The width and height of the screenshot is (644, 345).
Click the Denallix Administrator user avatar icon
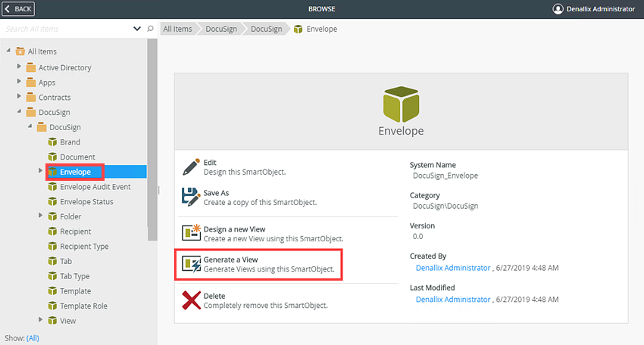[558, 9]
